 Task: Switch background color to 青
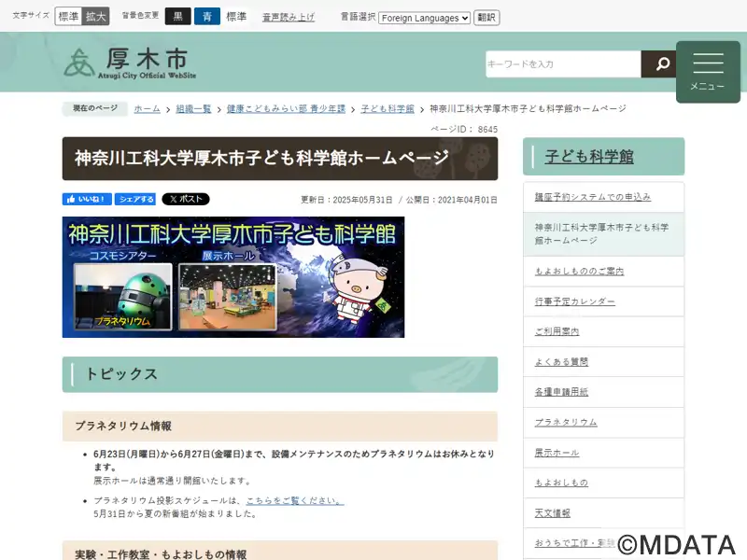click(x=207, y=17)
